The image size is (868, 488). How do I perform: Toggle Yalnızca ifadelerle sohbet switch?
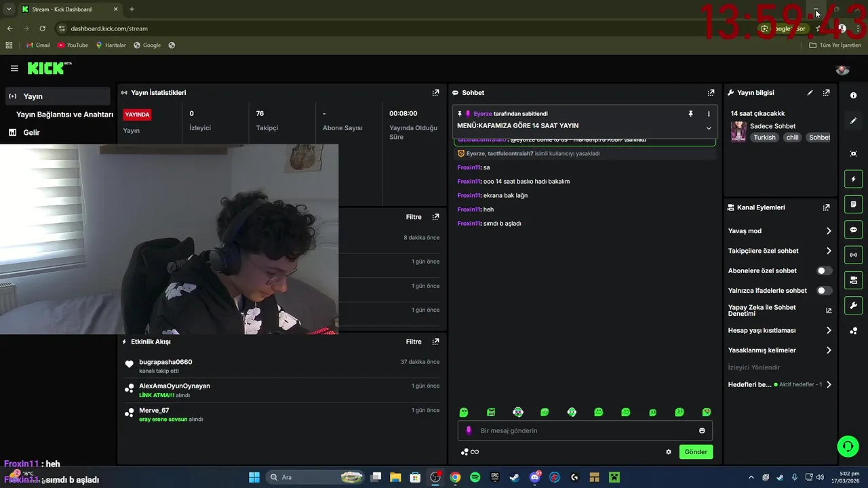click(x=824, y=291)
